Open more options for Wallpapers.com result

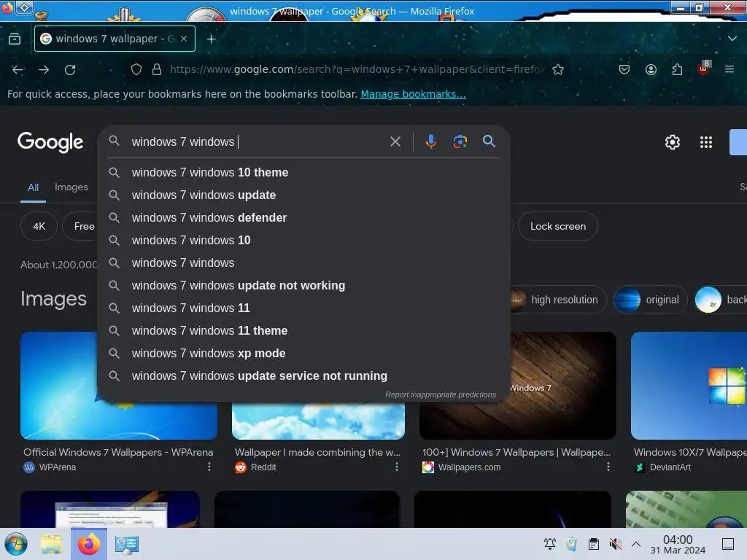[x=608, y=467]
